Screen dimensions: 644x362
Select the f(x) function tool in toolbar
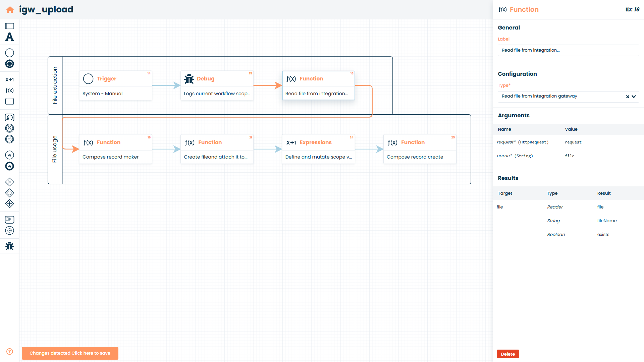tap(9, 90)
